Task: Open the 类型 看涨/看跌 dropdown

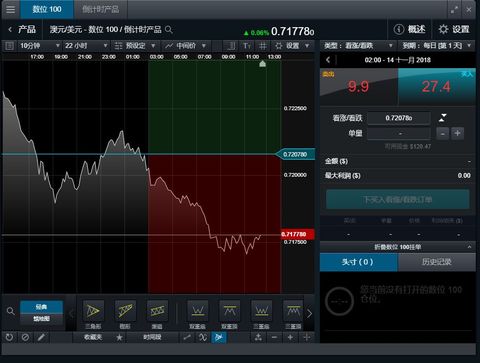Action: click(359, 46)
